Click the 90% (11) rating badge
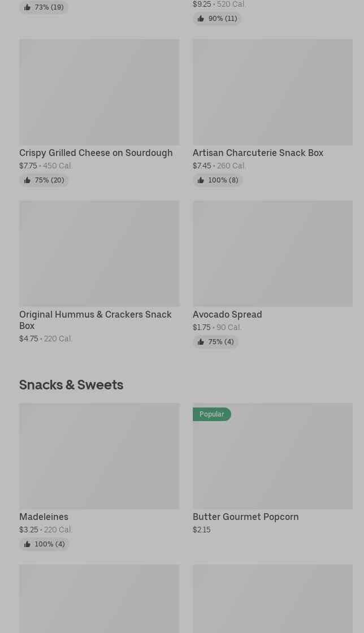 [x=217, y=19]
